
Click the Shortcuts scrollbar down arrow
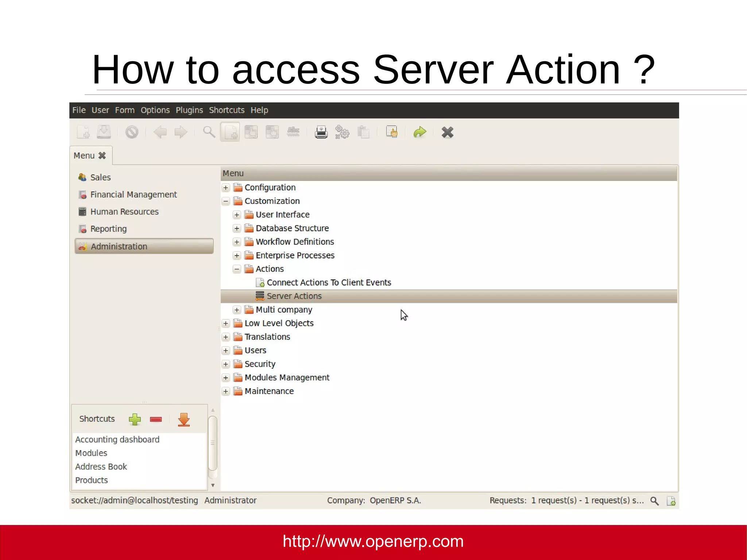(x=213, y=485)
